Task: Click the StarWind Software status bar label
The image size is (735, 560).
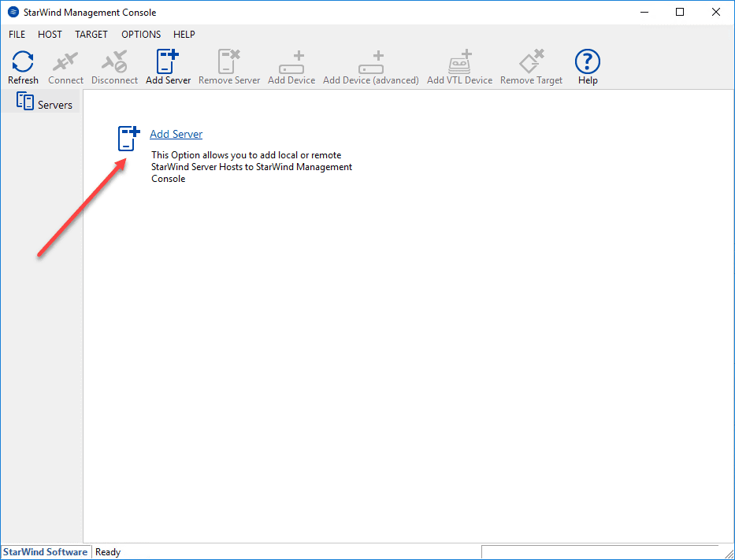Action: pos(43,551)
